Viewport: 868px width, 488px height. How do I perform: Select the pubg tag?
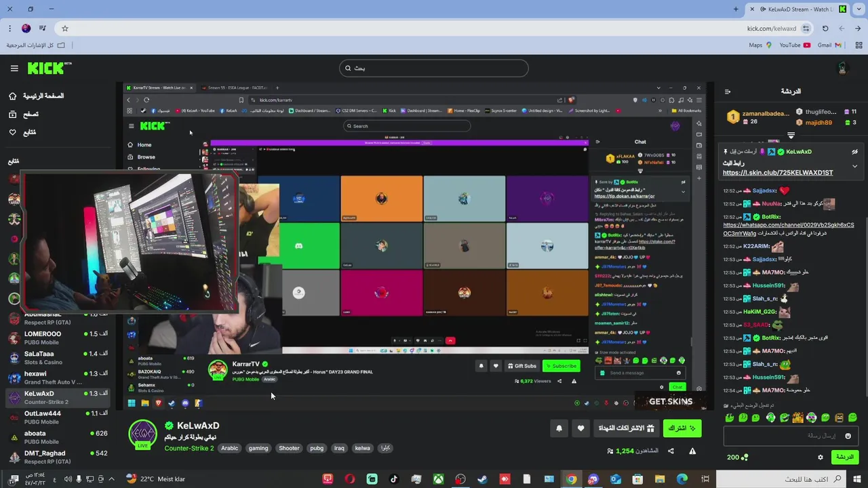click(x=317, y=448)
